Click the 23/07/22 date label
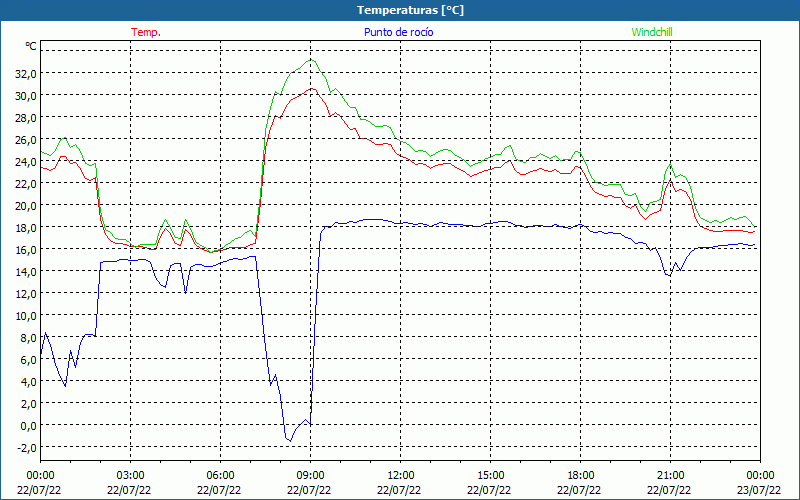 pyautogui.click(x=760, y=490)
